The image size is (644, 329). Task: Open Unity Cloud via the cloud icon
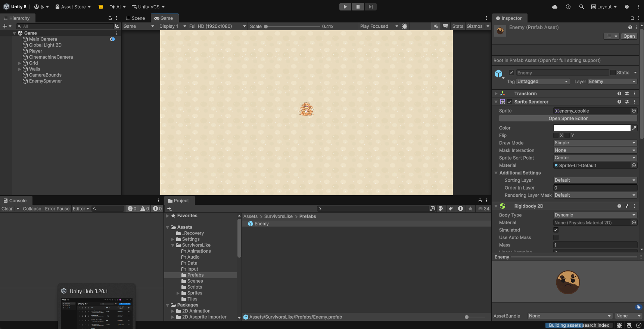(555, 7)
